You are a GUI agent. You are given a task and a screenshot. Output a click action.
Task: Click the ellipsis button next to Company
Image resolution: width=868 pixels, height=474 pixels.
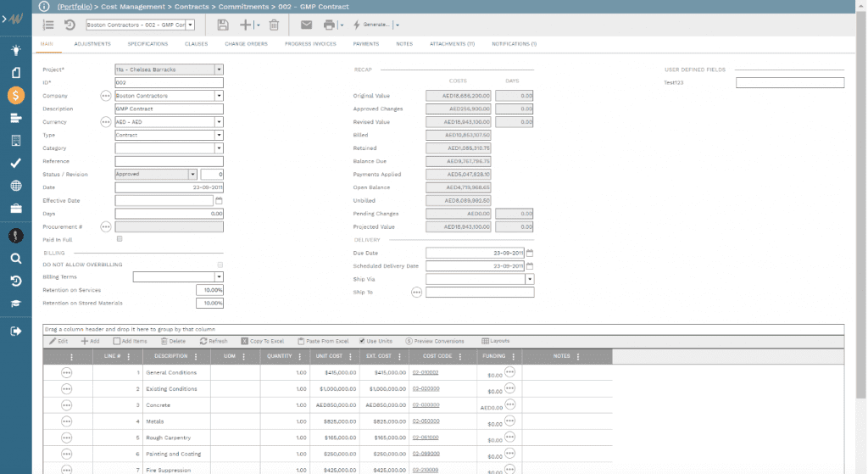[106, 96]
